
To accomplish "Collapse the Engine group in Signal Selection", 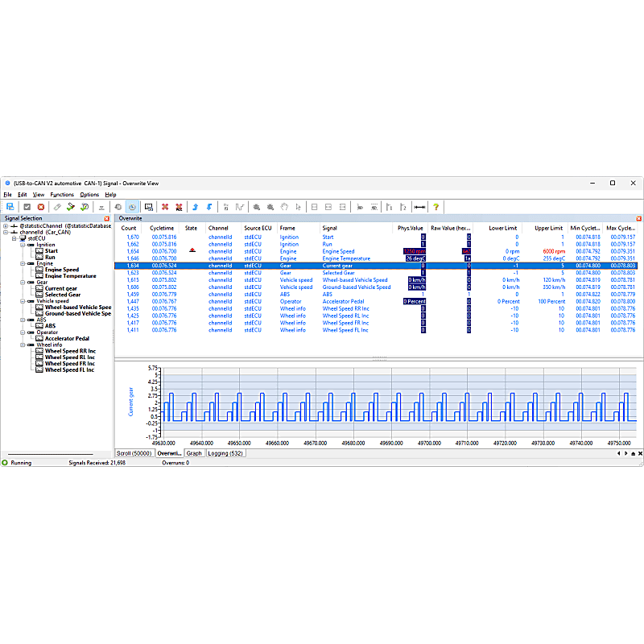I will click(23, 263).
